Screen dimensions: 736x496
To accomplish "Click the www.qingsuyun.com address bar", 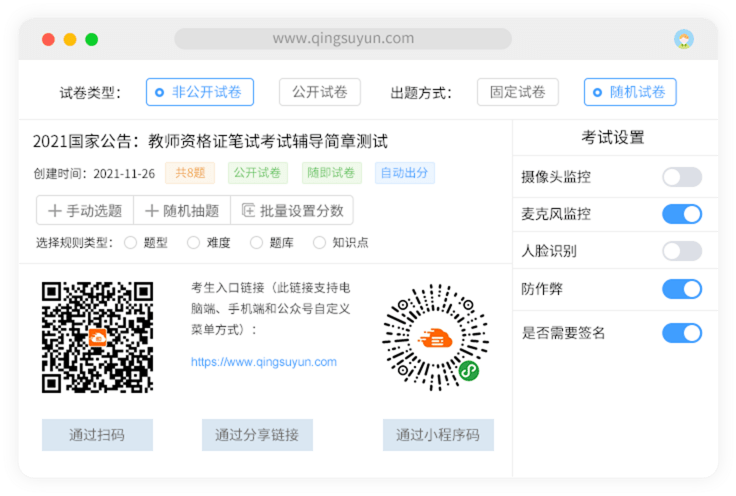I will (343, 38).
